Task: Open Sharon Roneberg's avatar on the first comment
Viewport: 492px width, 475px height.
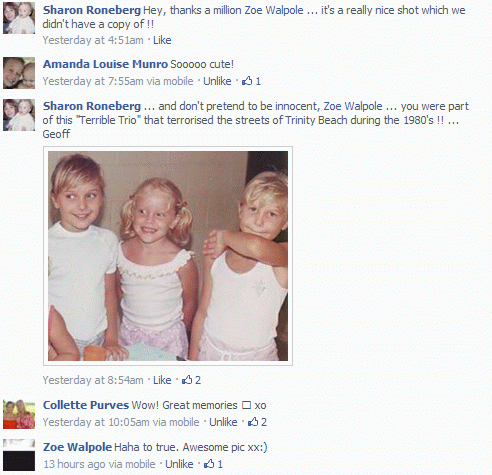Action: click(19, 18)
